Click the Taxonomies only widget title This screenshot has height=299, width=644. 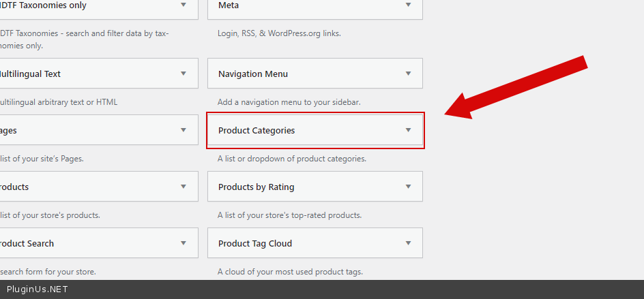coord(43,5)
